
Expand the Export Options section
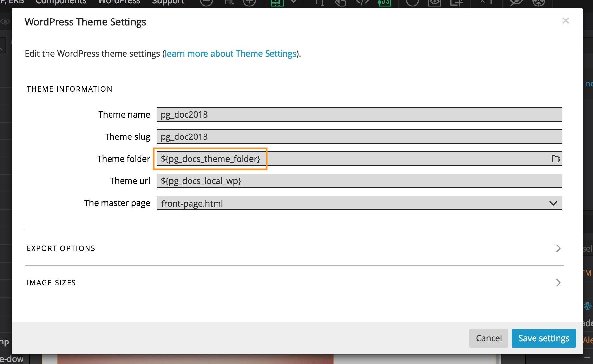(294, 248)
